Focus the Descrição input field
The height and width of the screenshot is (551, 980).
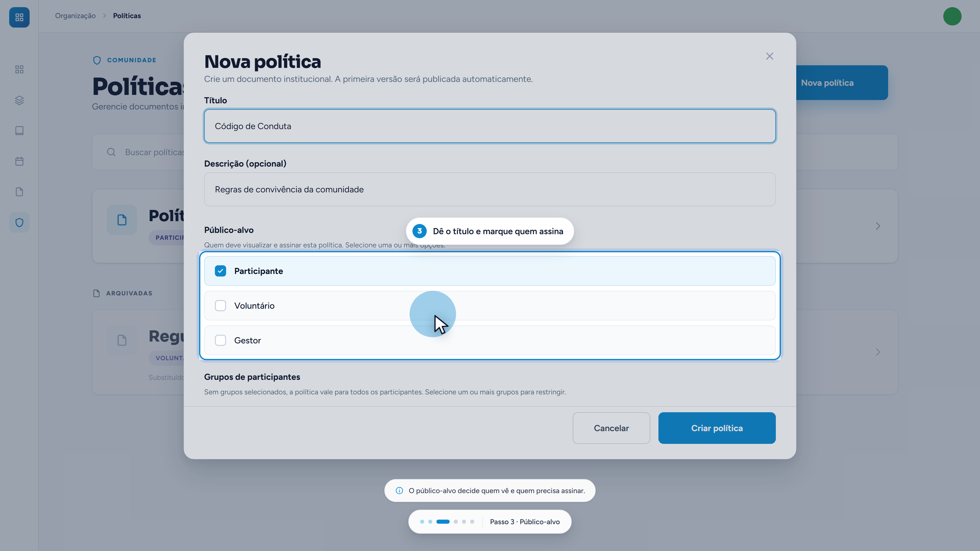[x=490, y=189]
